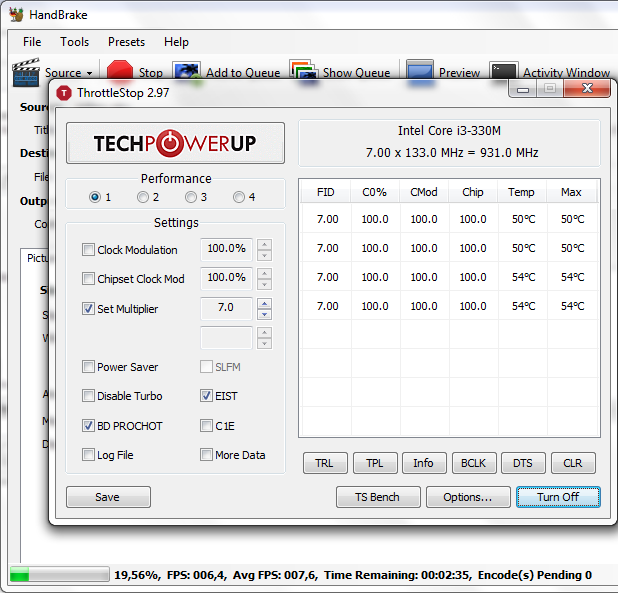This screenshot has width=618, height=593.
Task: Enable the Clock Modulation checkbox
Action: (x=88, y=250)
